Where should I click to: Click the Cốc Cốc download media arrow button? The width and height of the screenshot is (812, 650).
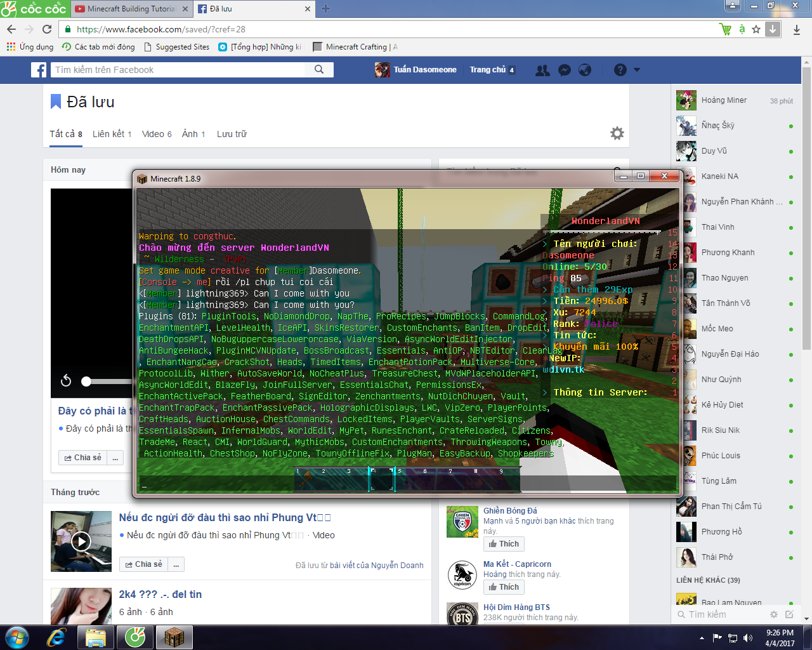click(x=773, y=29)
